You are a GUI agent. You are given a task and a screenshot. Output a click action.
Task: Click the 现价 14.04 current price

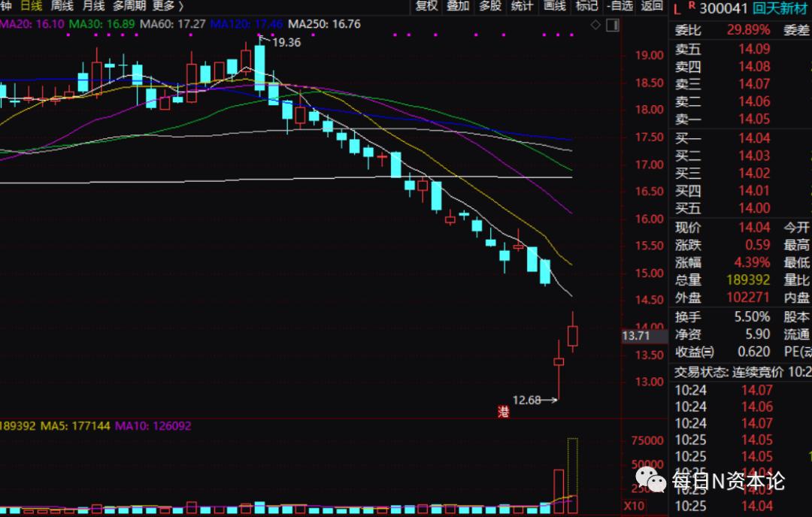pos(755,228)
